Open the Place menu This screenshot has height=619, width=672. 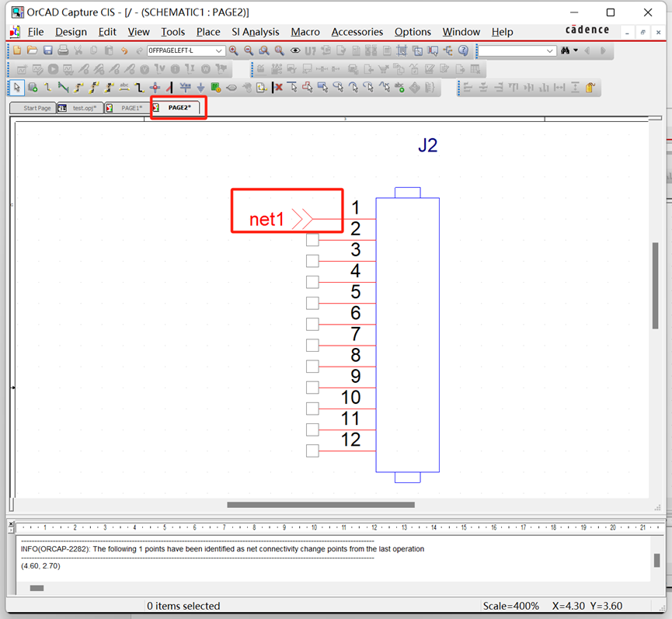pos(207,32)
